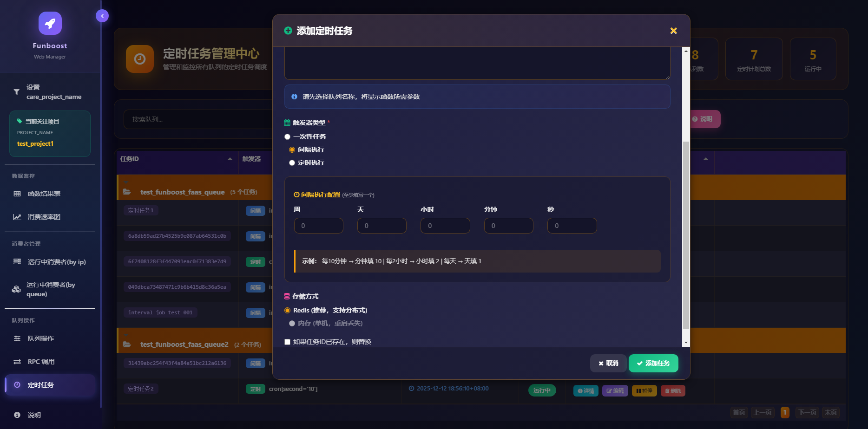868x429 pixels.
Task: Select the 定时执行 trigger radio
Action: point(292,162)
